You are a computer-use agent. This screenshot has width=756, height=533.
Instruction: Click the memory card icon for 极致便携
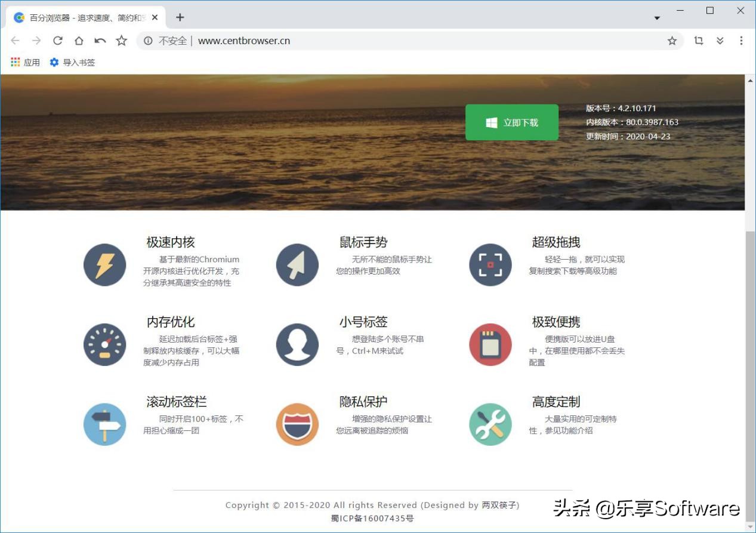[x=490, y=344]
